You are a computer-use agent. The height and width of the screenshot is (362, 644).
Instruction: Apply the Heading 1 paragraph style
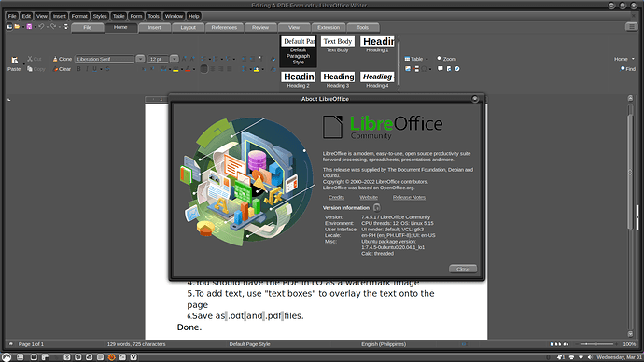(377, 45)
